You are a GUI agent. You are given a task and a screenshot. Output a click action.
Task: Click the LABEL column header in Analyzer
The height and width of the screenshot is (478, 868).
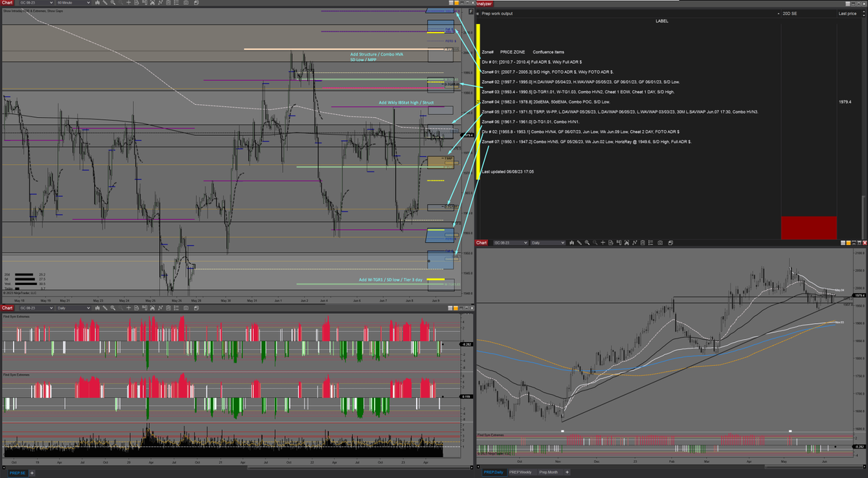click(662, 21)
